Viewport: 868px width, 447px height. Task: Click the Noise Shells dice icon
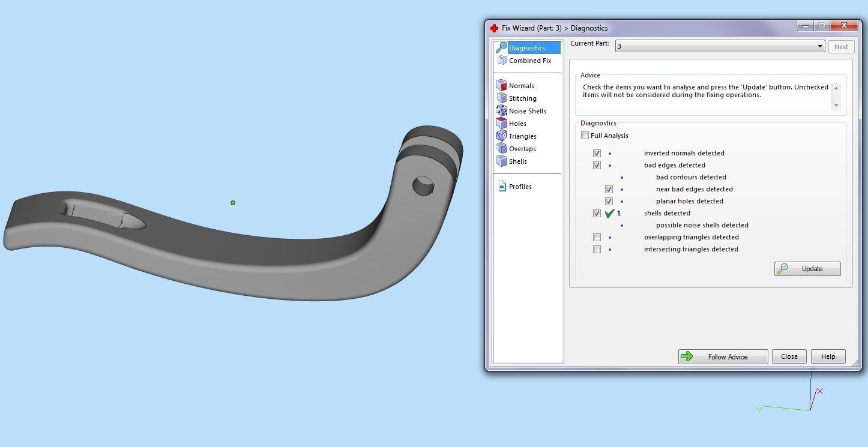point(502,111)
